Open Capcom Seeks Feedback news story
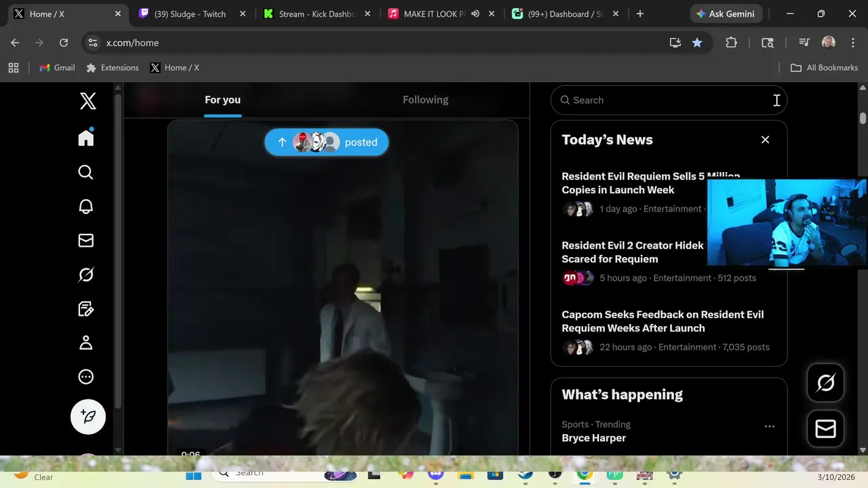Image resolution: width=868 pixels, height=488 pixels. (x=663, y=321)
